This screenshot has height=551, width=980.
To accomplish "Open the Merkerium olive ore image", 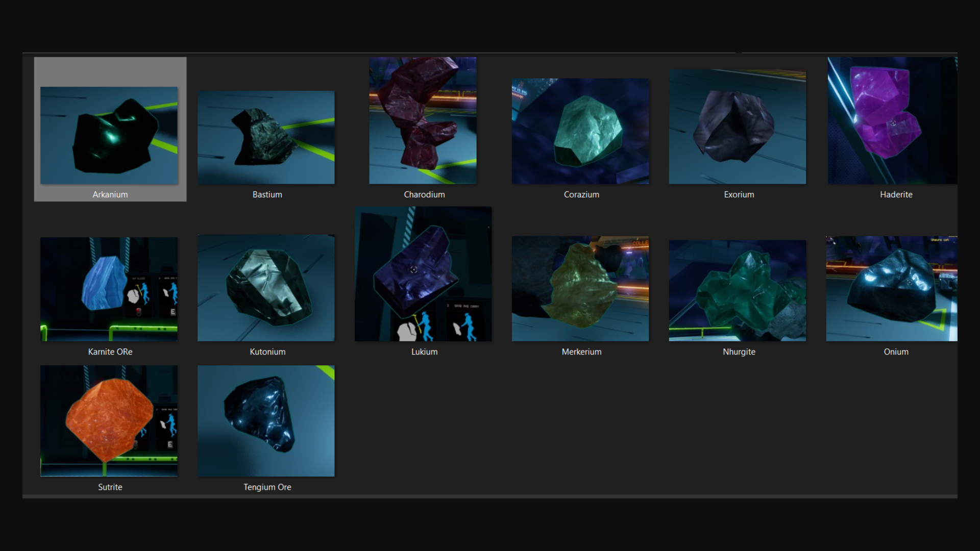I will [580, 289].
